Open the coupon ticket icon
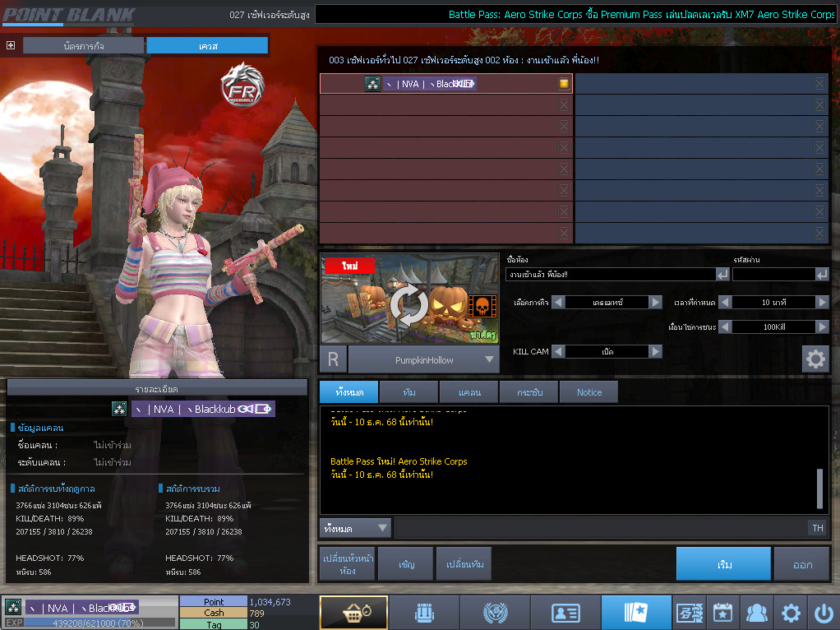This screenshot has height=630, width=840. click(689, 613)
